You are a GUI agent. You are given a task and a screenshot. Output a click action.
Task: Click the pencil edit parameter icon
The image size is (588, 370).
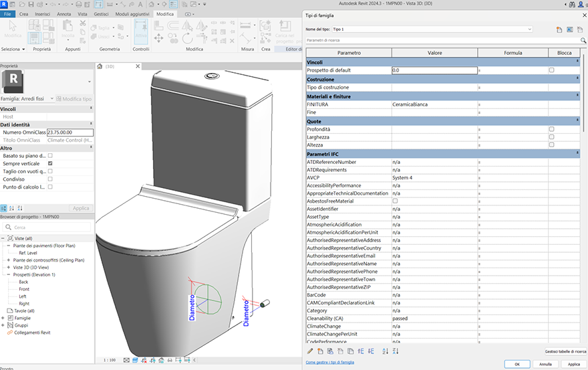click(x=310, y=351)
